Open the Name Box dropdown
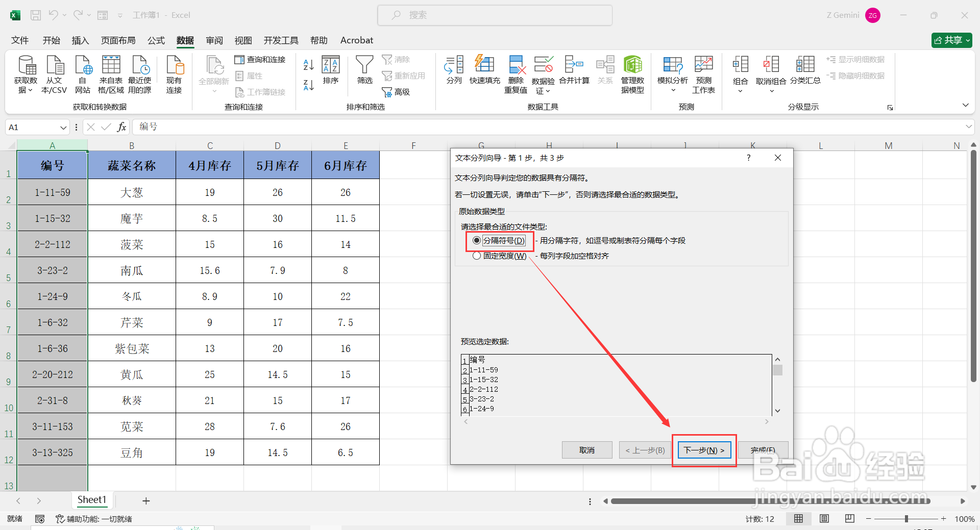This screenshot has width=980, height=530. tap(63, 127)
